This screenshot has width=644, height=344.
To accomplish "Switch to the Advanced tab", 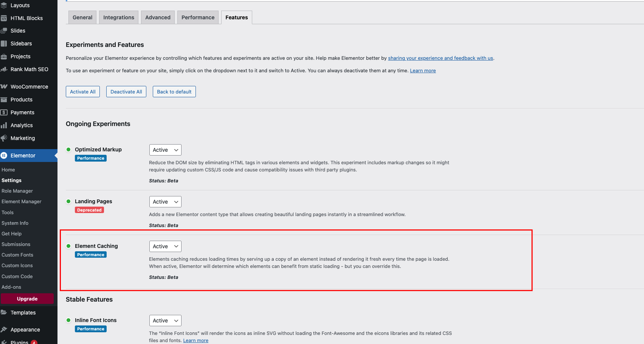I will click(x=158, y=17).
